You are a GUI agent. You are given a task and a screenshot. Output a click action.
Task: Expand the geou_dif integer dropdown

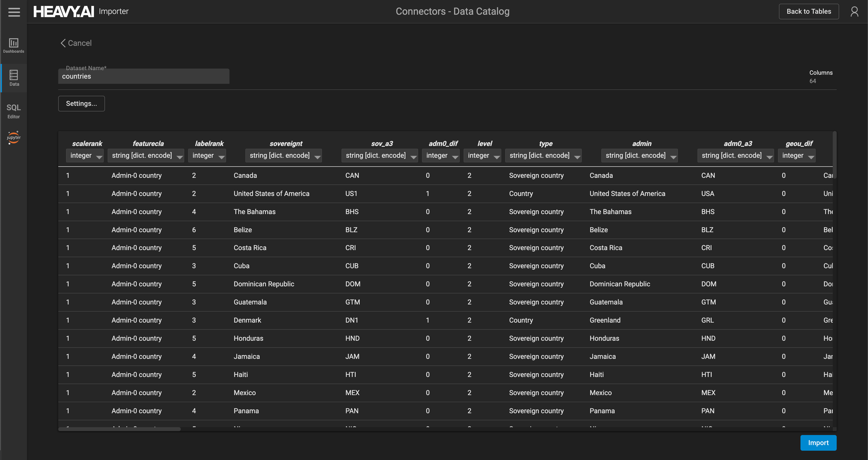(797, 156)
